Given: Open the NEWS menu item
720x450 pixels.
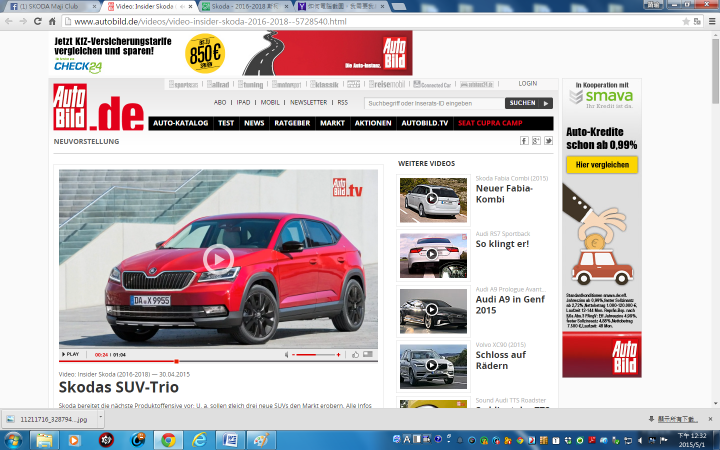Looking at the screenshot, I should (254, 123).
